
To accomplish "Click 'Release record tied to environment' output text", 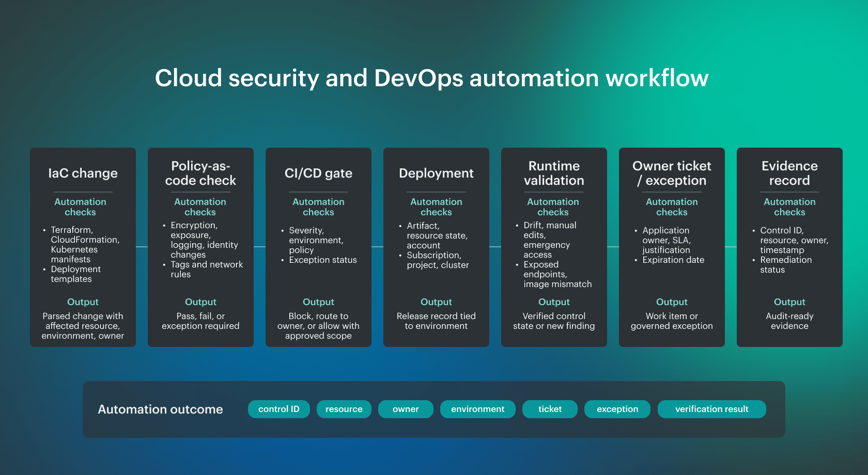I will [x=436, y=321].
